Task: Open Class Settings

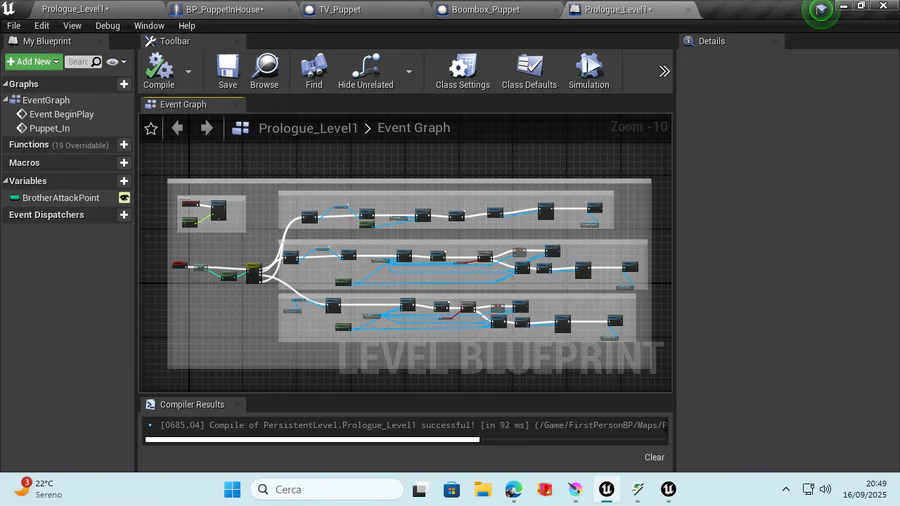Action: tap(463, 71)
